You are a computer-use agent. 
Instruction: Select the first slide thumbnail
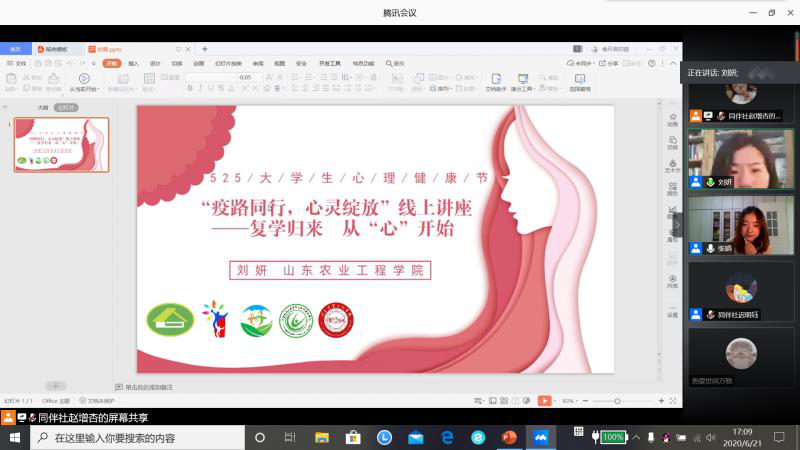(61, 145)
